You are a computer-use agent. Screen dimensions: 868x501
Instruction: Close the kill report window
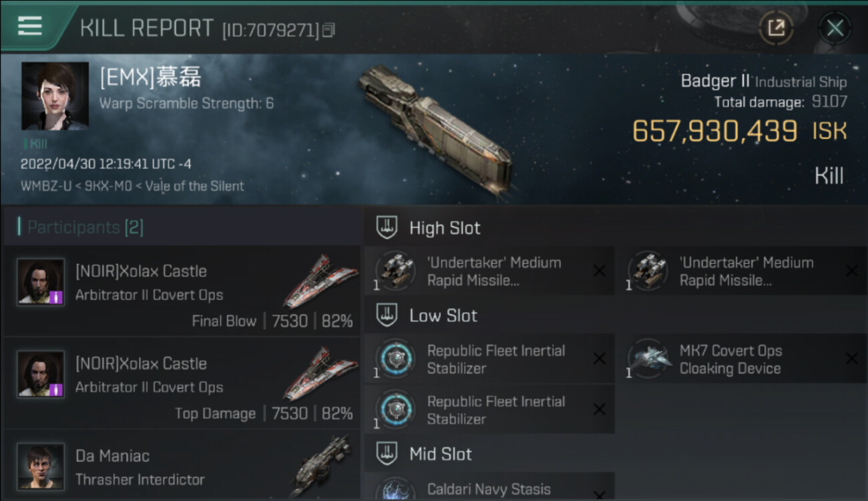coord(835,28)
